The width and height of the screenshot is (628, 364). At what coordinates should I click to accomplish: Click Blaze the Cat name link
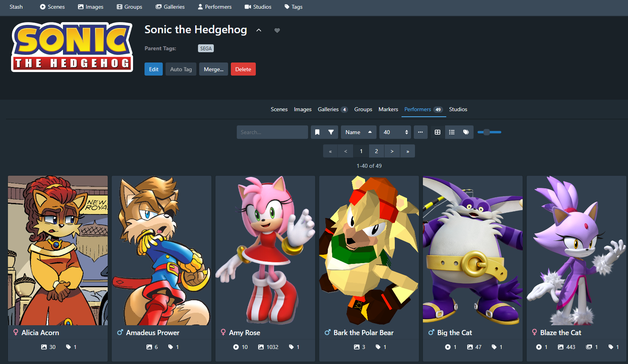tap(561, 333)
